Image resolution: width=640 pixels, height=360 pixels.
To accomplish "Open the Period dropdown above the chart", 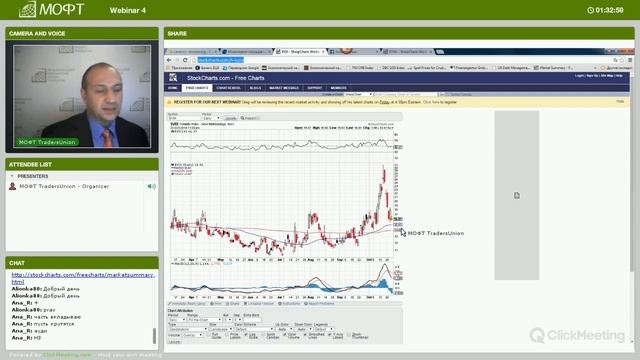I will click(x=211, y=118).
